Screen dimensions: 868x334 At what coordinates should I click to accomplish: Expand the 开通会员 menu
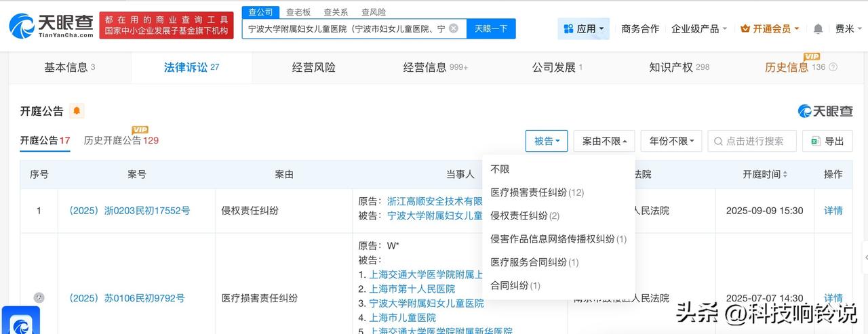point(770,28)
